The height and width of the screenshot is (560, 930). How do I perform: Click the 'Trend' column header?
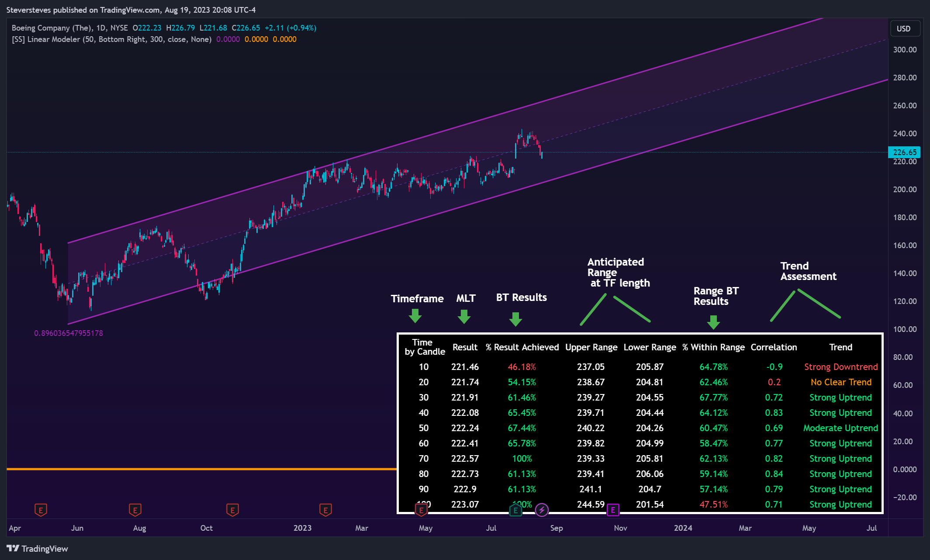840,347
